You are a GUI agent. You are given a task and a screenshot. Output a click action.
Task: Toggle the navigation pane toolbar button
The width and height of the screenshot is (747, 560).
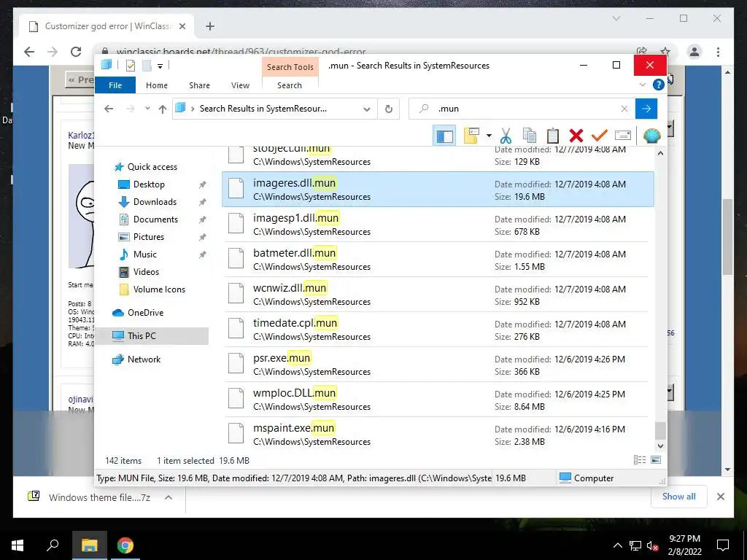point(444,136)
